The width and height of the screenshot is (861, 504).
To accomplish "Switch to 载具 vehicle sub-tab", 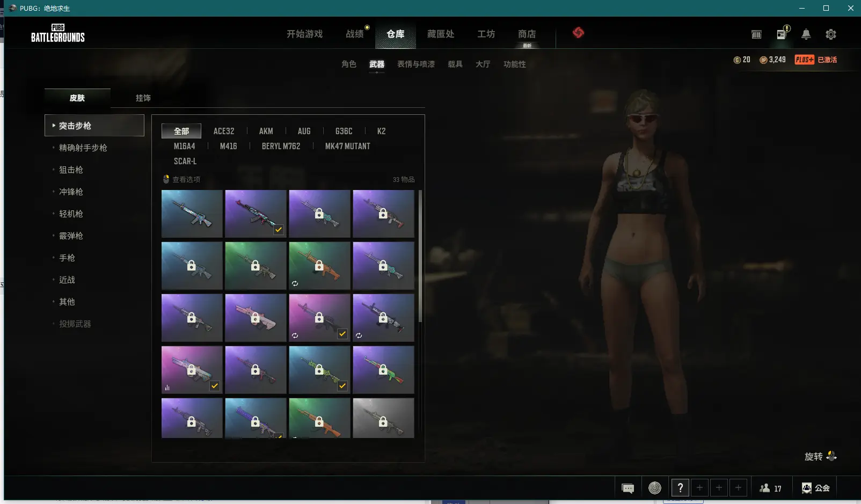I will (x=455, y=64).
